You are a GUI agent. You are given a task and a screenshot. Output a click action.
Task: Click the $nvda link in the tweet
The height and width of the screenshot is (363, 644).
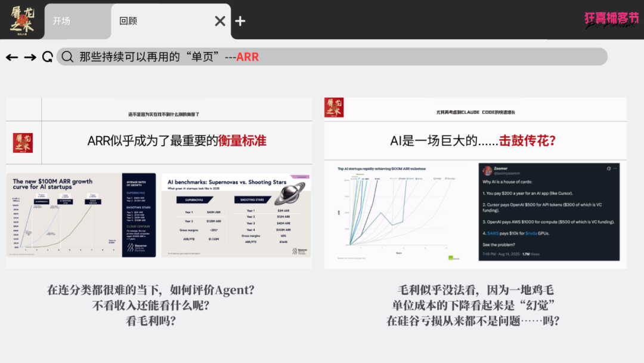point(531,233)
